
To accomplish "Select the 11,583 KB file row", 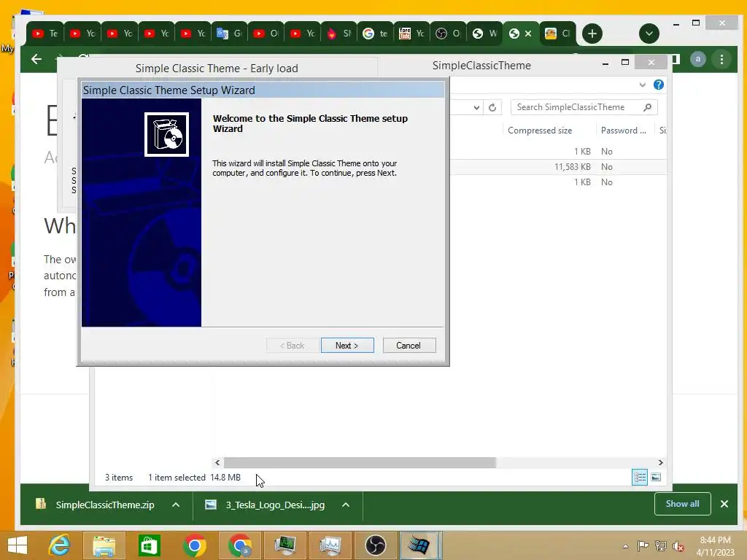I will coord(557,167).
